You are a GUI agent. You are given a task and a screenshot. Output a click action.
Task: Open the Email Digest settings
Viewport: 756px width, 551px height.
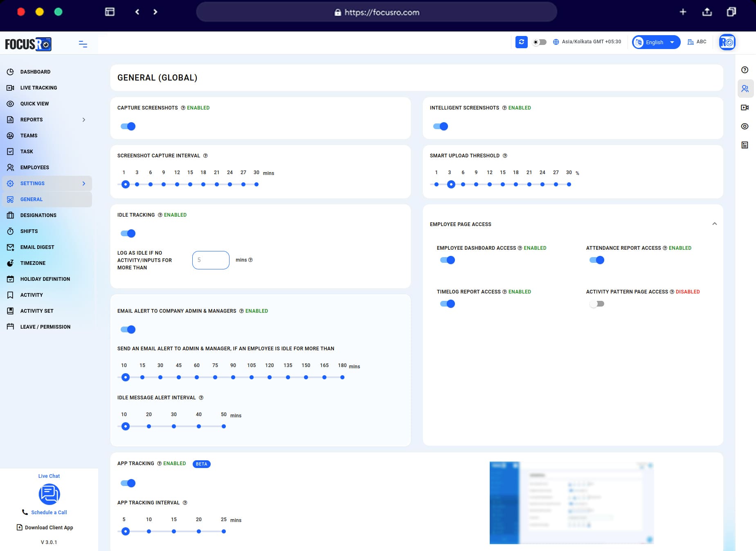click(37, 247)
